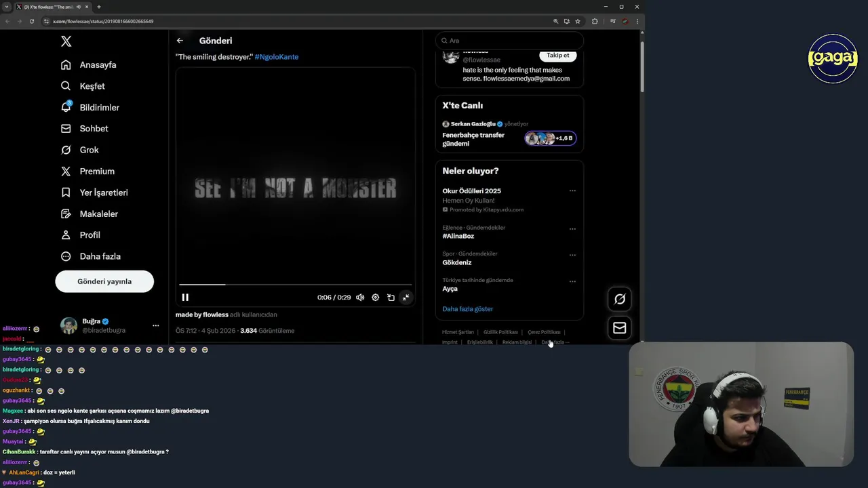Viewport: 868px width, 488px height.
Task: Open Makaleler articles
Action: (x=90, y=213)
